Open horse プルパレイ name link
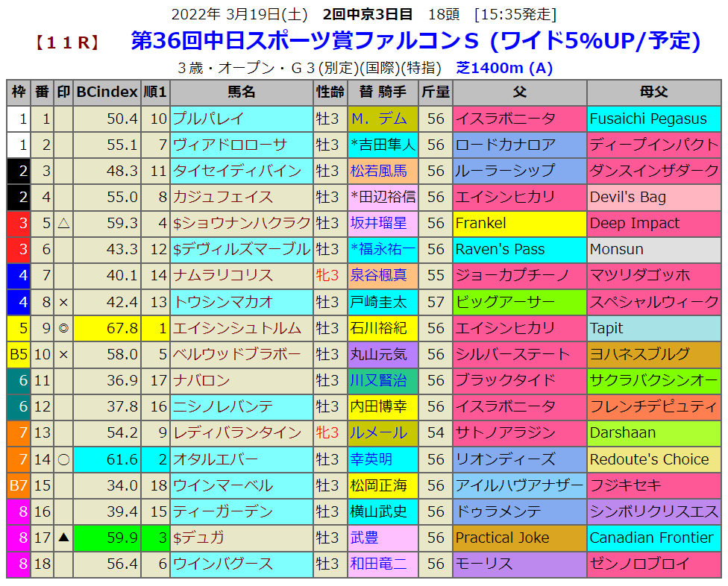728x586 pixels. point(208,119)
